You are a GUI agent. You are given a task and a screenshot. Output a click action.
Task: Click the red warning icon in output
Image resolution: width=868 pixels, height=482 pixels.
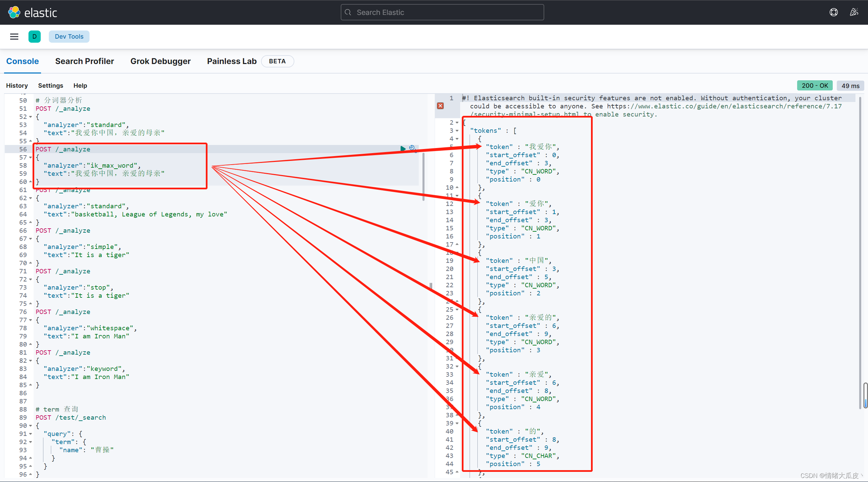tap(440, 106)
